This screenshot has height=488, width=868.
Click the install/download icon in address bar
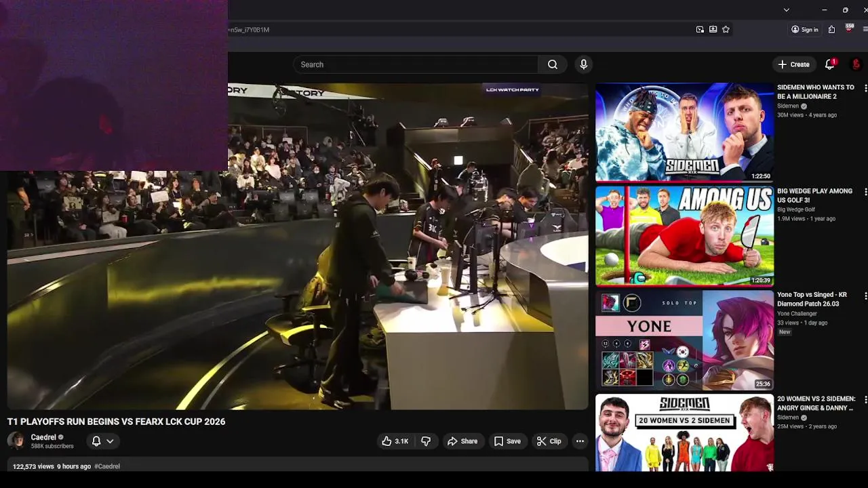click(713, 29)
